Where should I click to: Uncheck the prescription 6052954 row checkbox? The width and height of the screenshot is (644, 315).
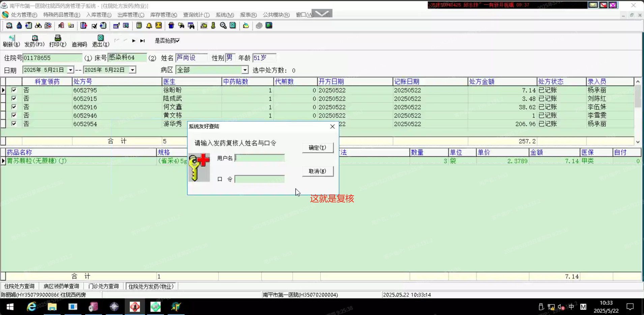pos(14,124)
